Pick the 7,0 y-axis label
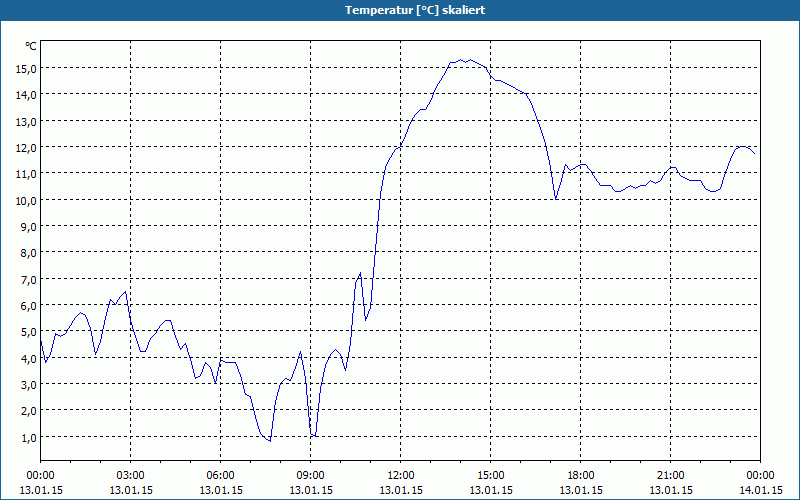The height and width of the screenshot is (500, 800). (x=29, y=280)
